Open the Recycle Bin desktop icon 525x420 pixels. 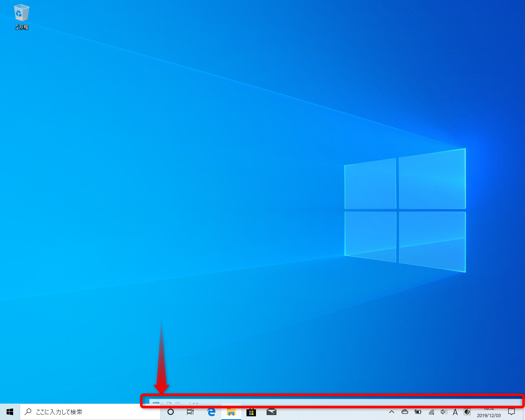click(x=21, y=17)
